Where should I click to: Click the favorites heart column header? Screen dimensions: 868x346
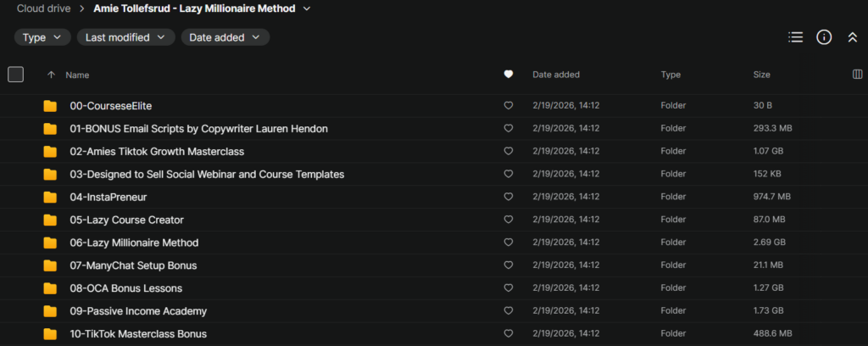(509, 75)
